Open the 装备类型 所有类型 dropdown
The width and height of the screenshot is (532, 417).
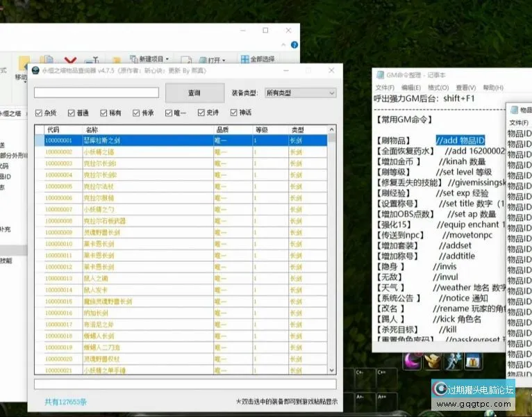click(x=300, y=92)
